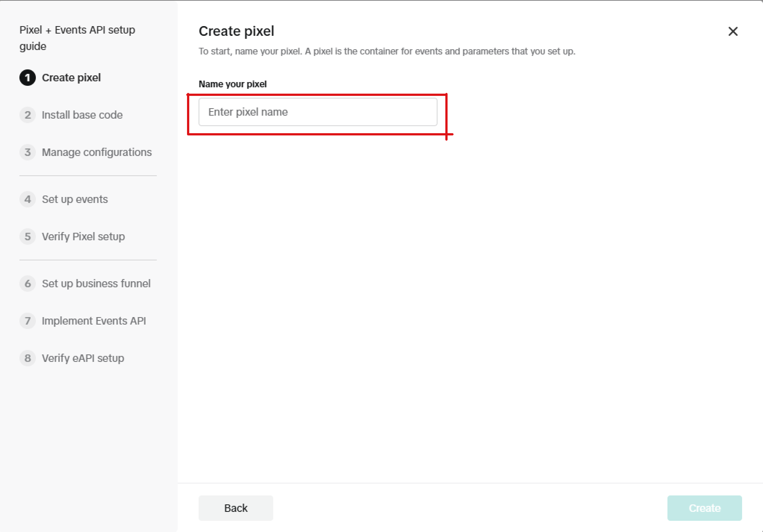Click the step 1 number circle
The image size is (763, 532).
(x=28, y=78)
